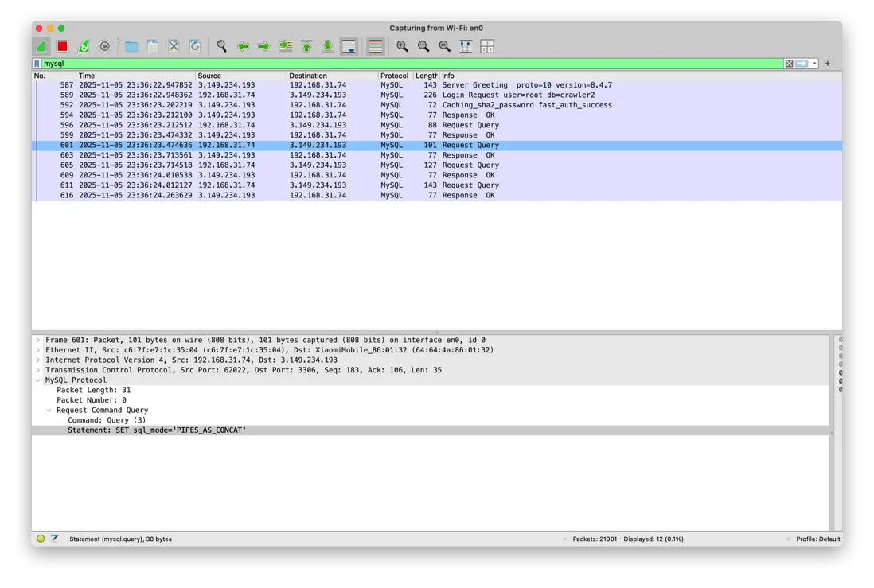The image size is (874, 588).
Task: Expand Transmission Control Protocol section
Action: click(x=38, y=370)
